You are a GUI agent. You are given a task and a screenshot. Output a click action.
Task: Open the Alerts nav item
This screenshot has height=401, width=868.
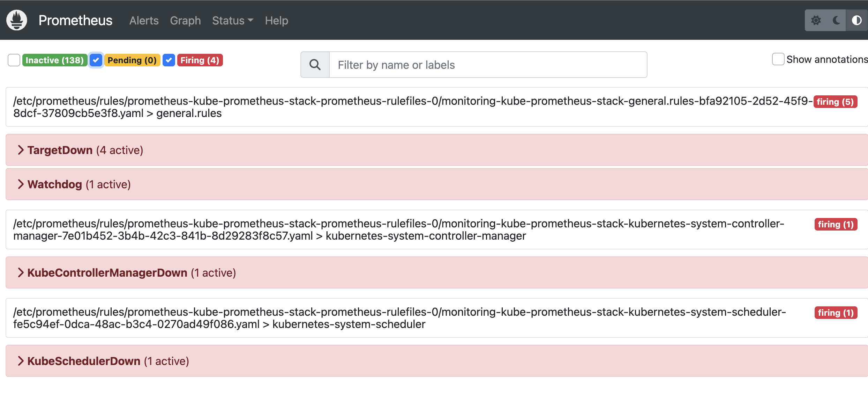[144, 21]
